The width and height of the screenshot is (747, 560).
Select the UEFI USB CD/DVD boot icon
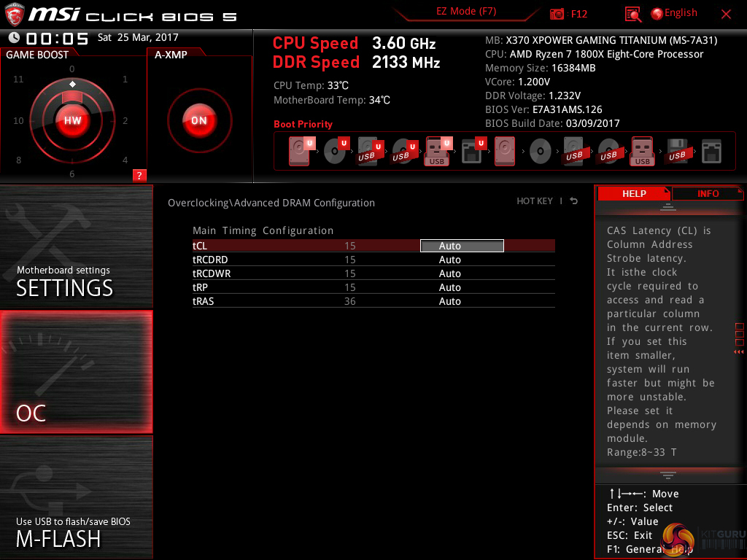(405, 151)
